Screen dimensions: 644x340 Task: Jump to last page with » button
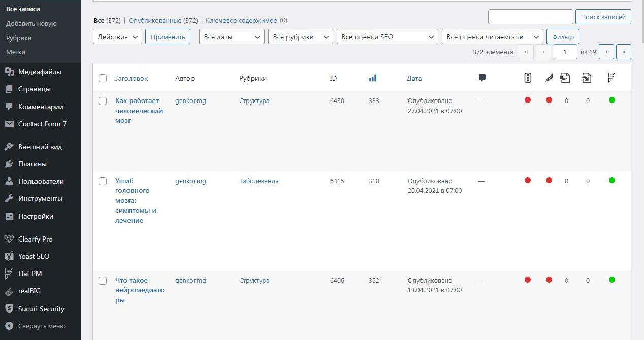point(624,52)
